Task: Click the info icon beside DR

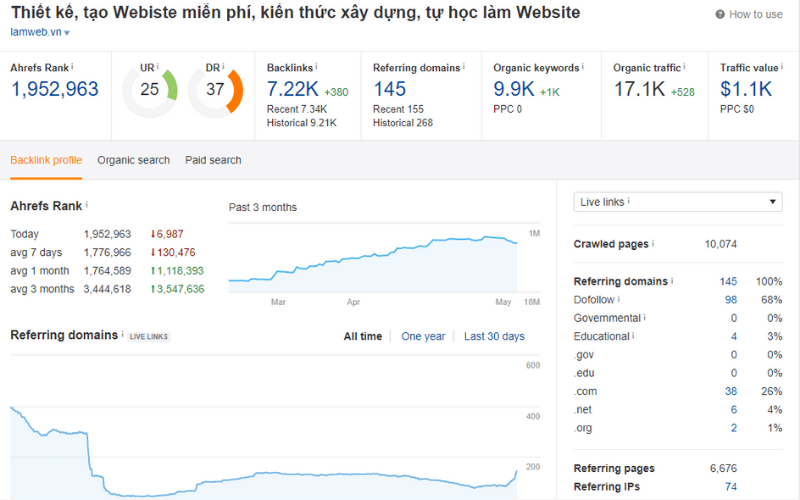Action: 223,66
